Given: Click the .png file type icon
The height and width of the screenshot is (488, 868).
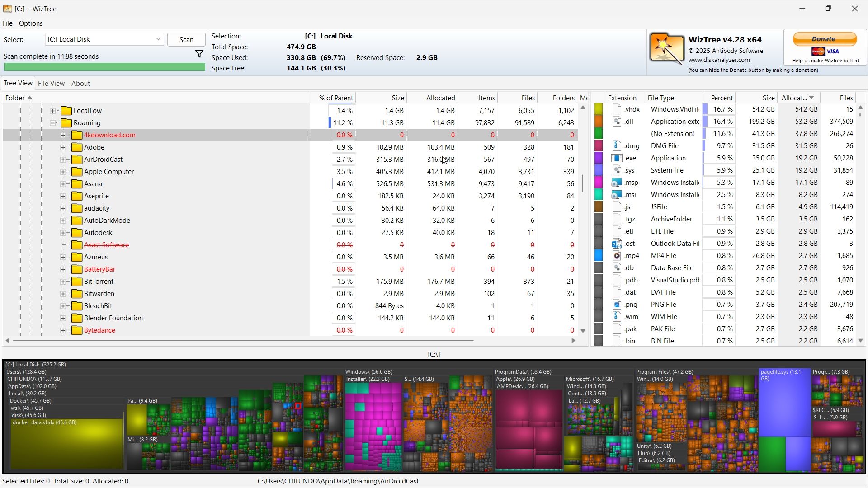Looking at the screenshot, I should tap(617, 305).
